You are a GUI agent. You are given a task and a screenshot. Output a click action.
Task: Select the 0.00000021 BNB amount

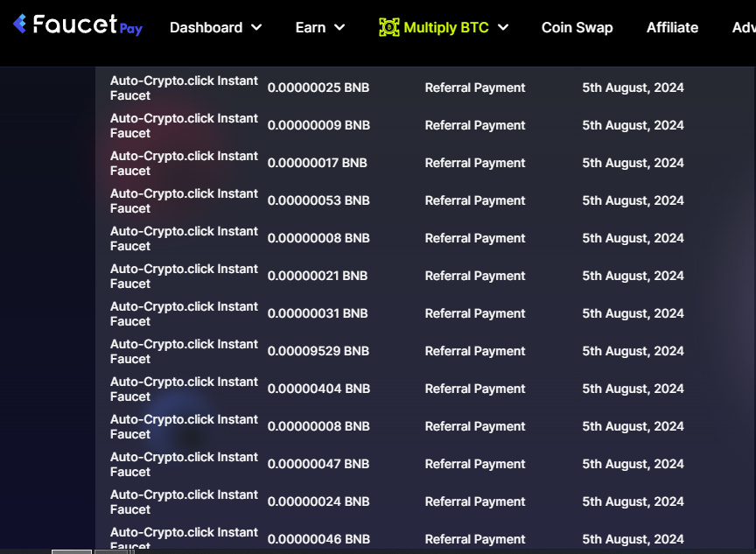pyautogui.click(x=318, y=276)
